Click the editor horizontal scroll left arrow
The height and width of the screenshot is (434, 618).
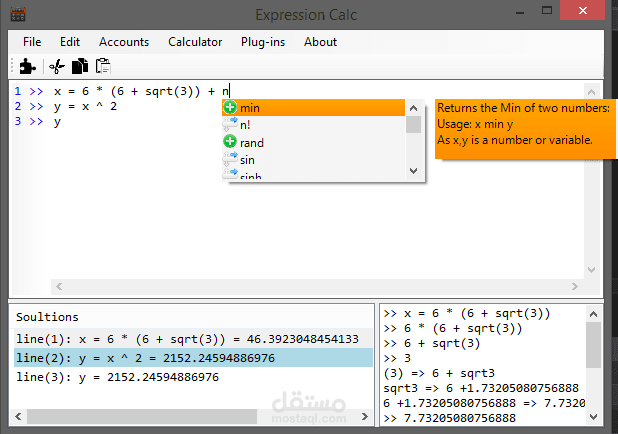tap(59, 287)
